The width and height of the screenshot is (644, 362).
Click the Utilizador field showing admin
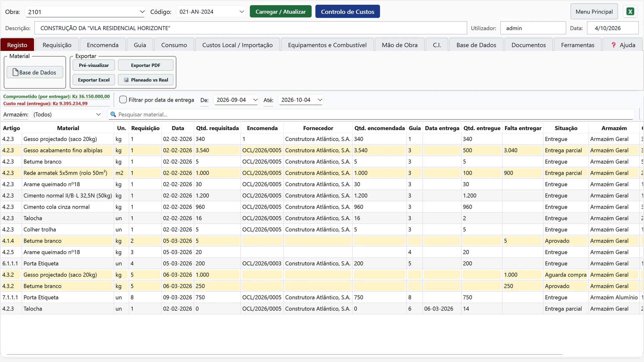click(x=533, y=28)
